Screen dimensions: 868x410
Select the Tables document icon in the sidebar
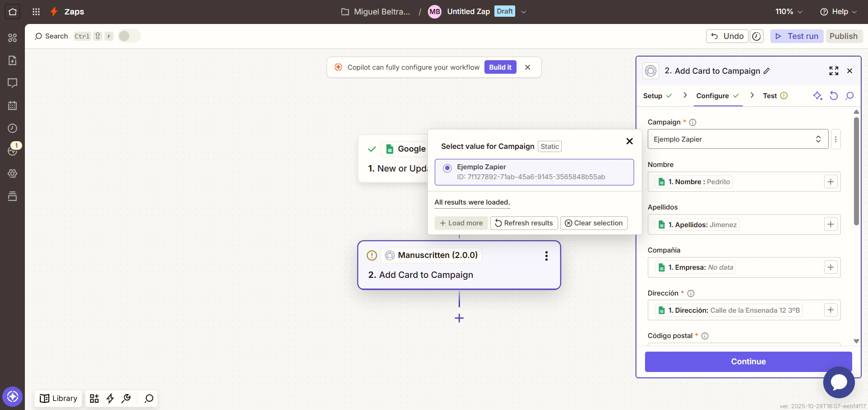point(12,60)
